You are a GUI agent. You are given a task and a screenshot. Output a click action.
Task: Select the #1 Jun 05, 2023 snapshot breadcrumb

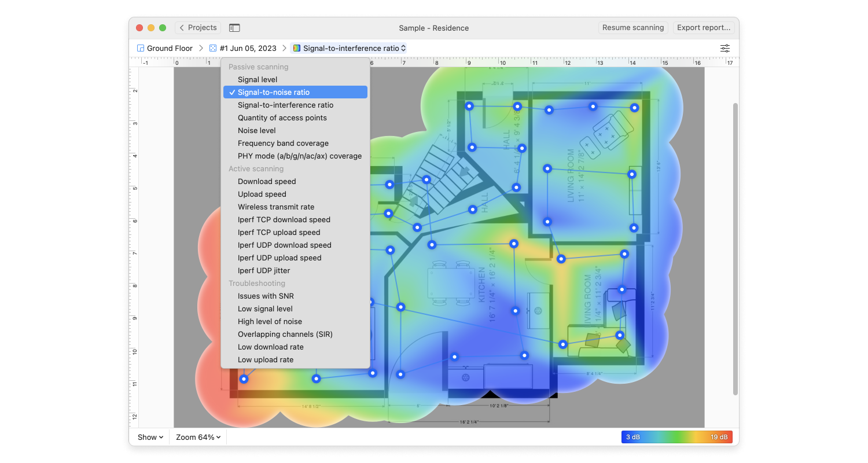click(243, 49)
